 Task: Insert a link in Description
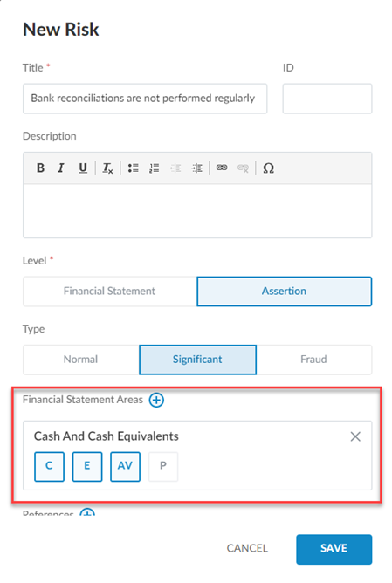click(222, 168)
